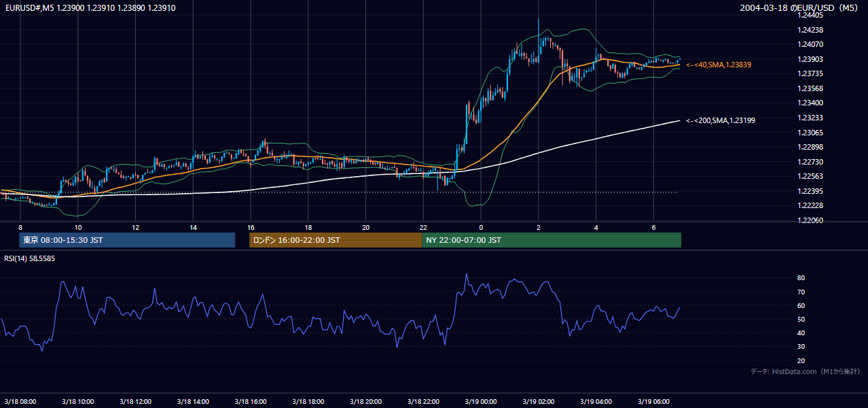Select the 200 SMA label reading 1.23199
This screenshot has height=408, width=868.
point(721,120)
